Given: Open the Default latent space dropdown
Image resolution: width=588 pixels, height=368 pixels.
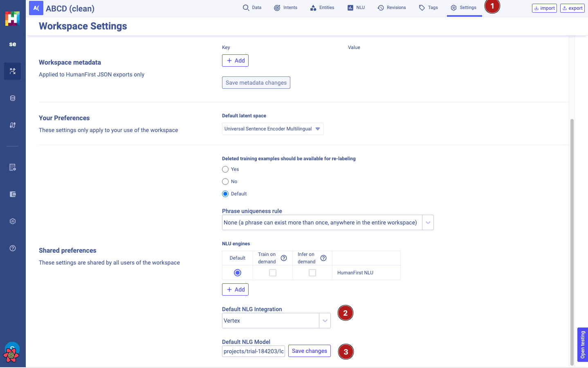Looking at the screenshot, I should coord(273,129).
